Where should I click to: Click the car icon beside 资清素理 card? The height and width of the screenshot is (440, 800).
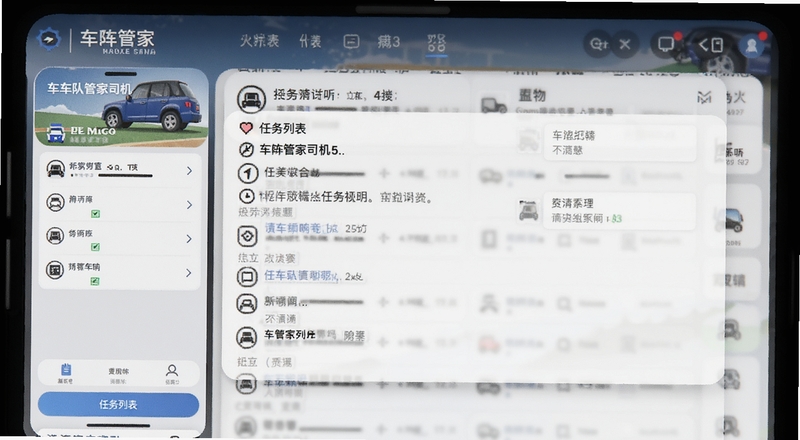(529, 210)
